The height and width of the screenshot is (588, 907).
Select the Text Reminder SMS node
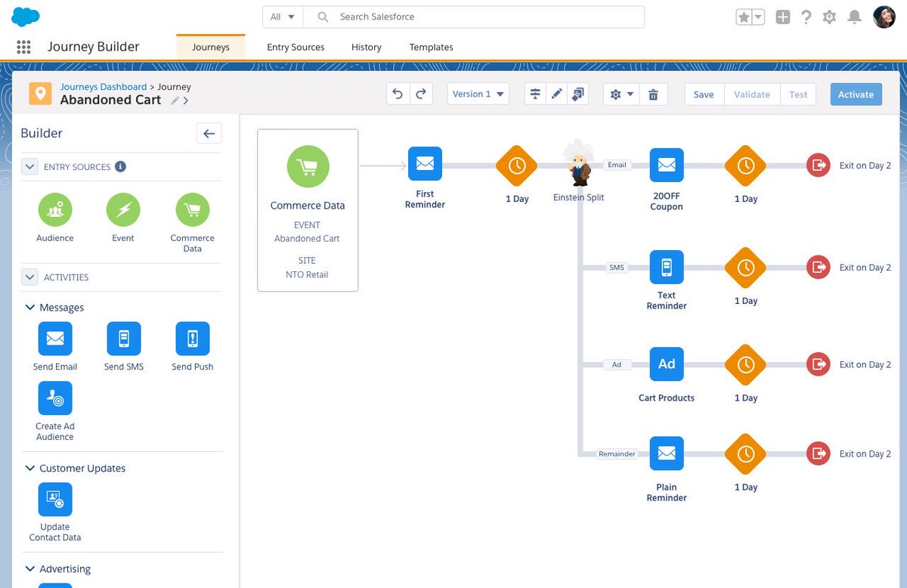pyautogui.click(x=667, y=267)
